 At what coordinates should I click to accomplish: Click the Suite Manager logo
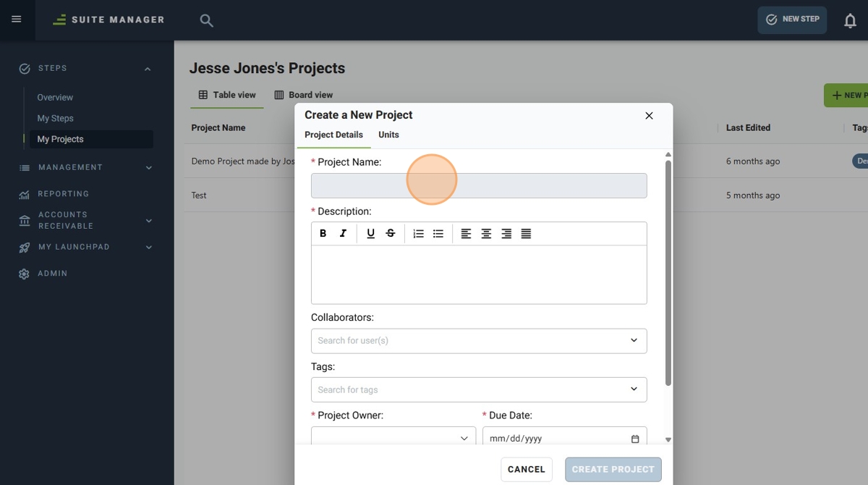tap(109, 20)
